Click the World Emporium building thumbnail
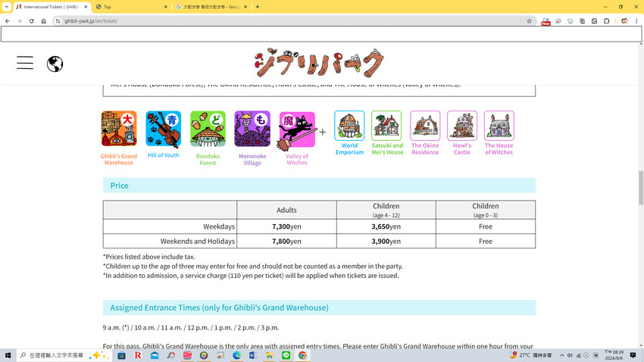The width and height of the screenshot is (644, 362). (x=349, y=126)
